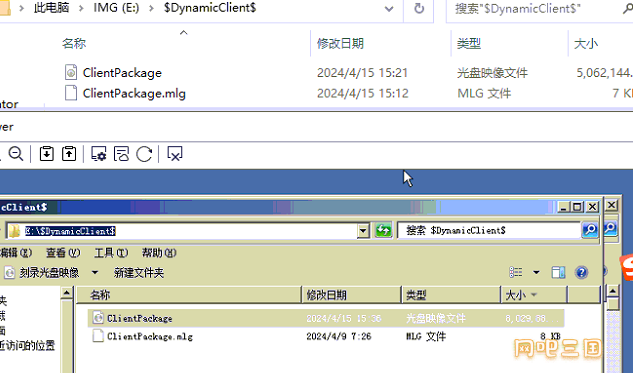633x373 pixels.
Task: Select the ClientPackage disc image icon in top window
Action: [x=71, y=72]
